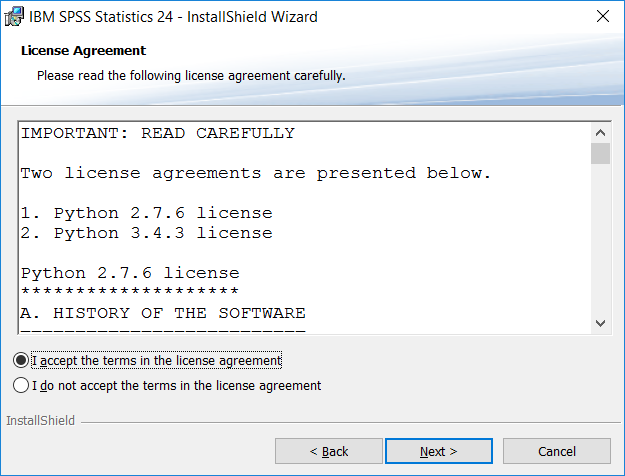Close the InstallShield Wizard window
Image resolution: width=625 pixels, height=476 pixels.
(603, 16)
